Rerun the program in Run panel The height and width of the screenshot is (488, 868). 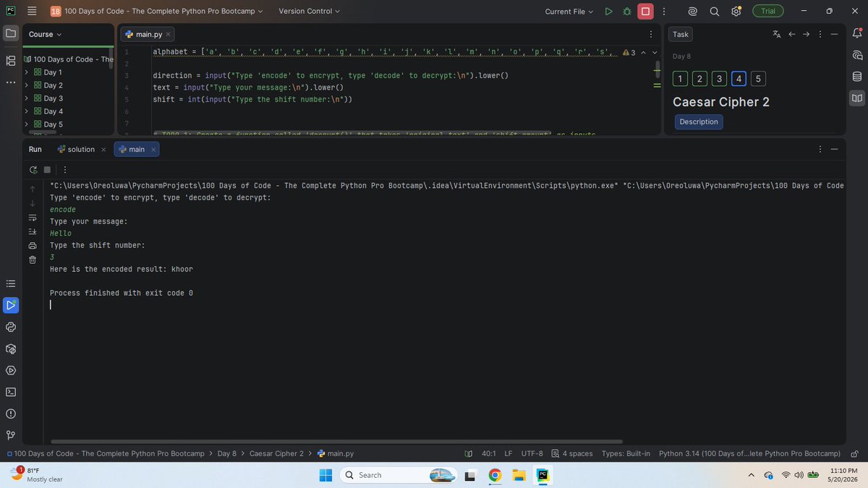[33, 170]
